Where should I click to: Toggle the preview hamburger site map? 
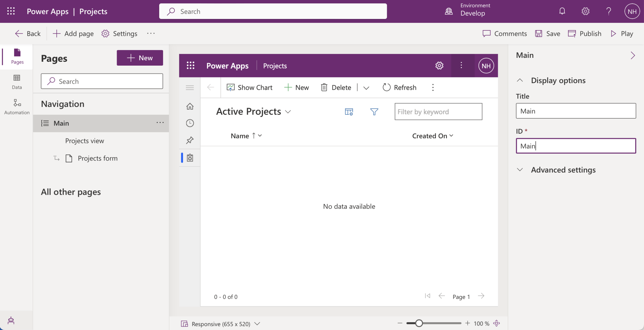[x=190, y=88]
